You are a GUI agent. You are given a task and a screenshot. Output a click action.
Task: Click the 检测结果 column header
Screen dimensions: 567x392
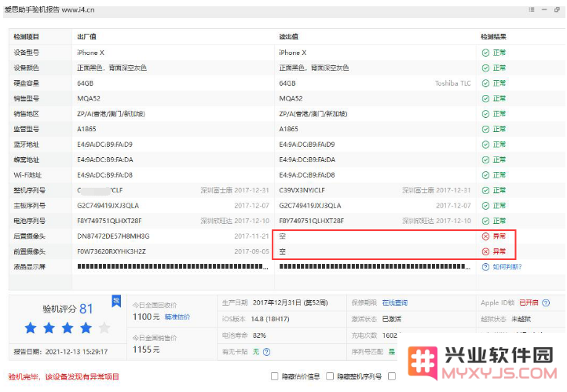coord(493,37)
